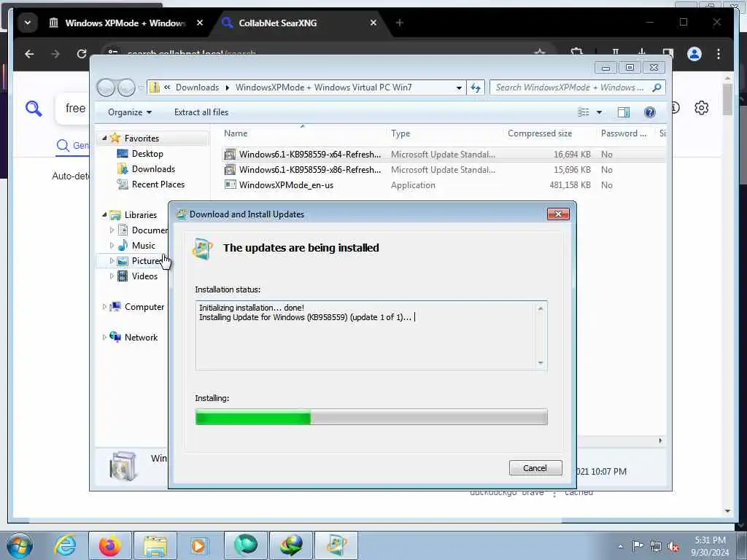
Task: Click Downloads in the address breadcrumb
Action: [197, 87]
